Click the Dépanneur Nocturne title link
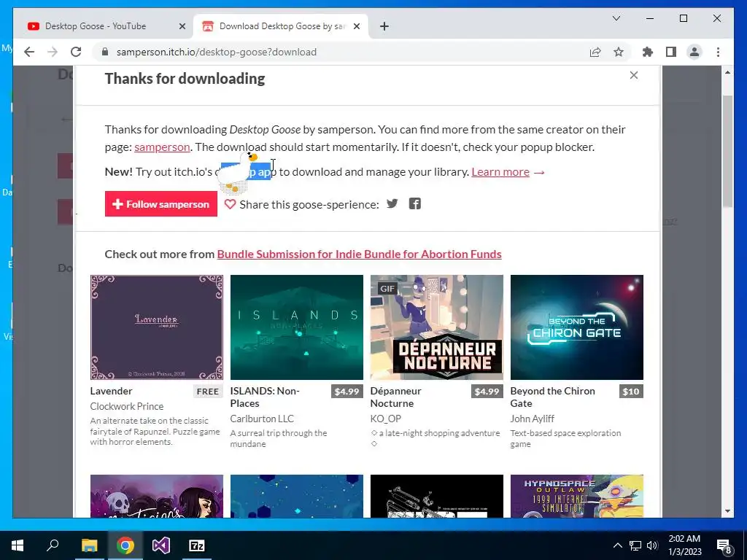Viewport: 747px width, 560px height. click(396, 397)
